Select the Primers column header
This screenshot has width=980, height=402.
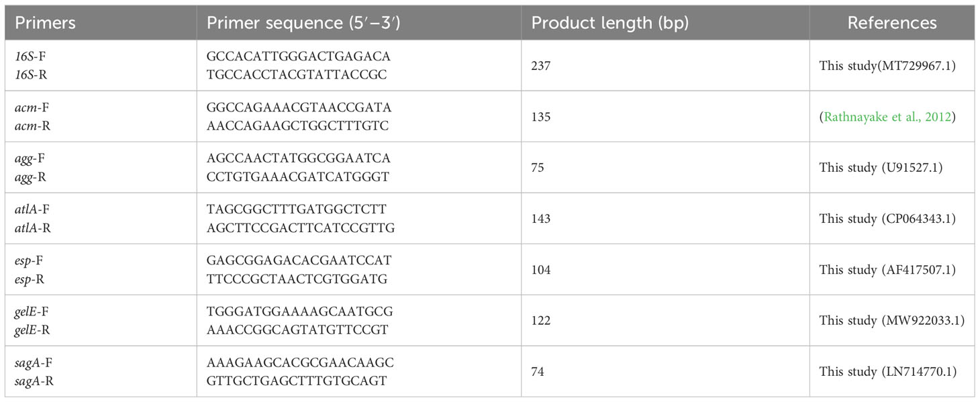coord(46,23)
